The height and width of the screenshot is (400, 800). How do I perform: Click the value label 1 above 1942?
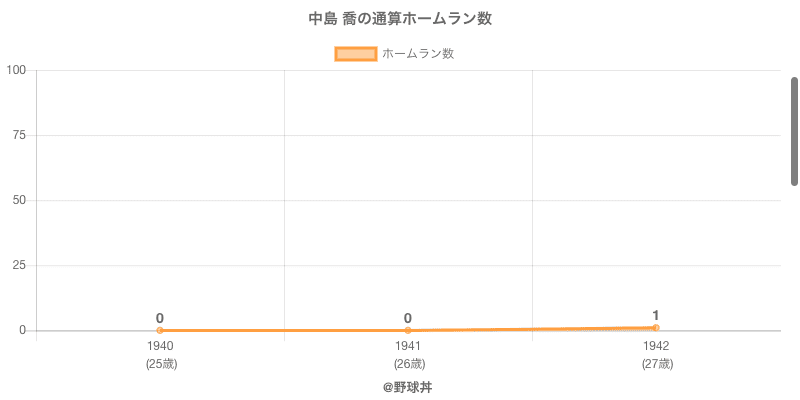pyautogui.click(x=656, y=315)
